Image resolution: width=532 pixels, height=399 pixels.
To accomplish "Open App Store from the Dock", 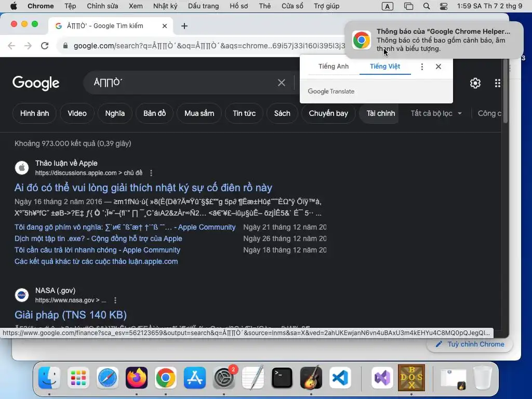I will [x=195, y=378].
